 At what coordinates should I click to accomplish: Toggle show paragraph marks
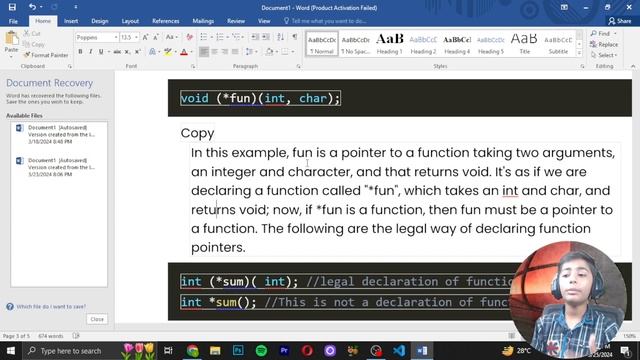(x=295, y=37)
